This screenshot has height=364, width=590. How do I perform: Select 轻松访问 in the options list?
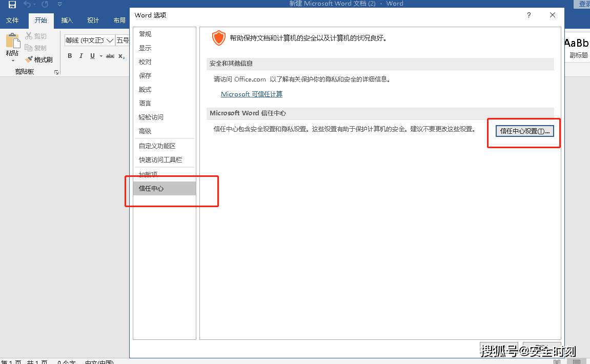pyautogui.click(x=165, y=117)
